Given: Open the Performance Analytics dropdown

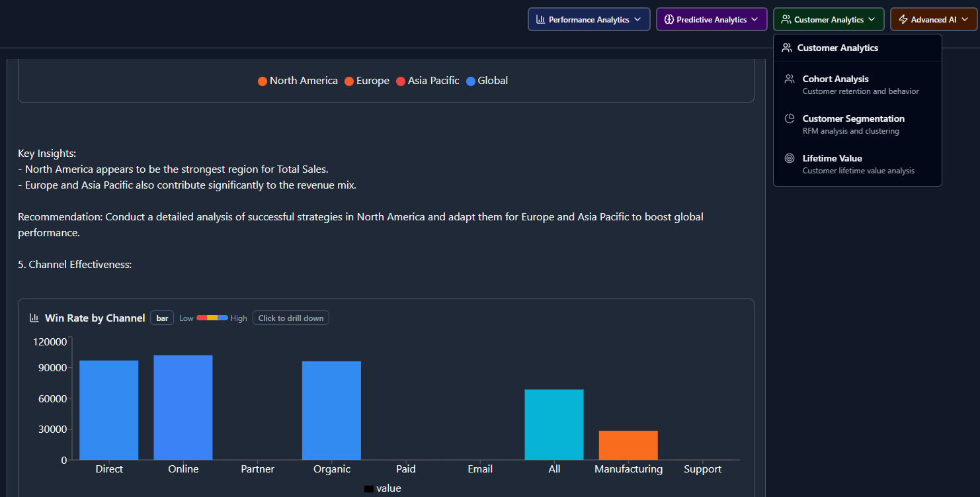Looking at the screenshot, I should coord(589,19).
